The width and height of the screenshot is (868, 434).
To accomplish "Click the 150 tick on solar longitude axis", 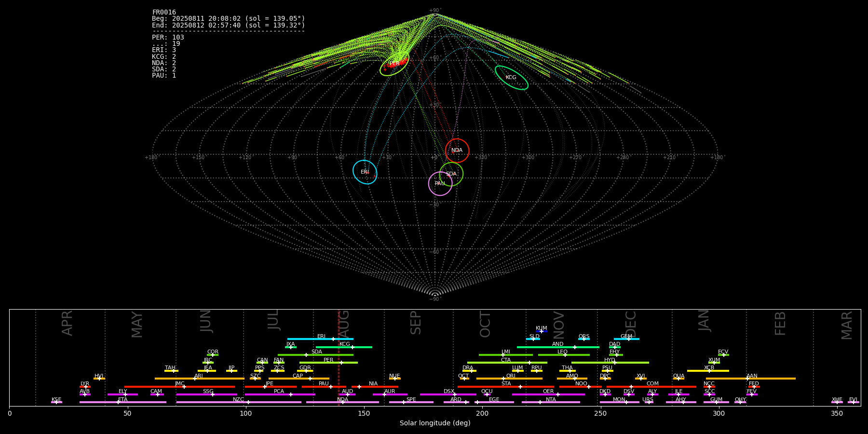I will click(364, 413).
